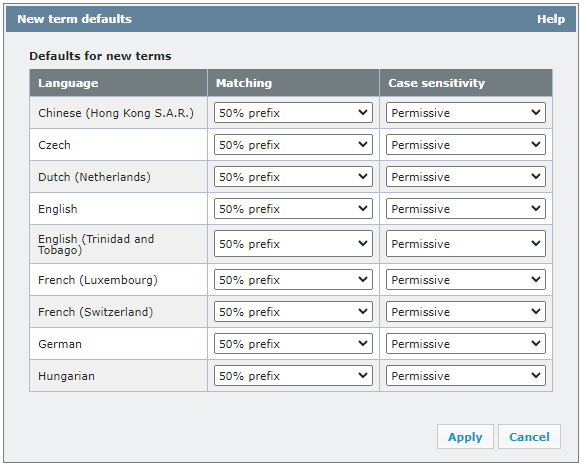Click the Cancel button
Screen dimensions: 582x466
[529, 437]
